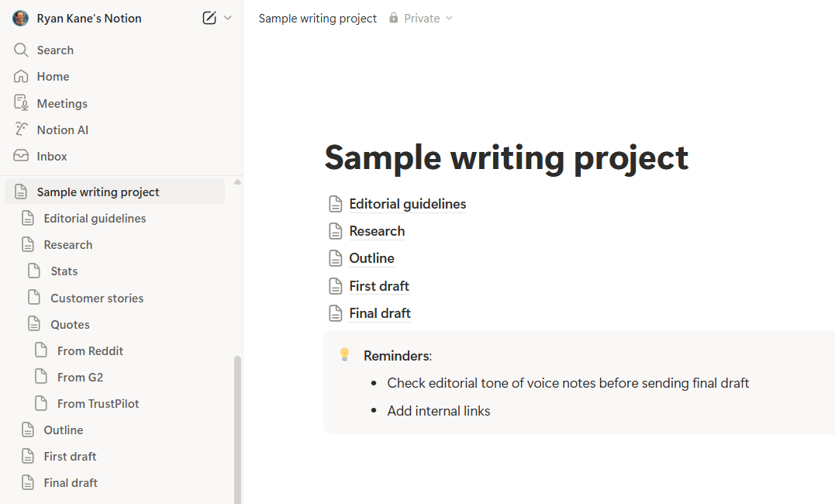Screen dimensions: 835x504
Task: Click the page icon beside Editorial guidelines
Action: [335, 203]
